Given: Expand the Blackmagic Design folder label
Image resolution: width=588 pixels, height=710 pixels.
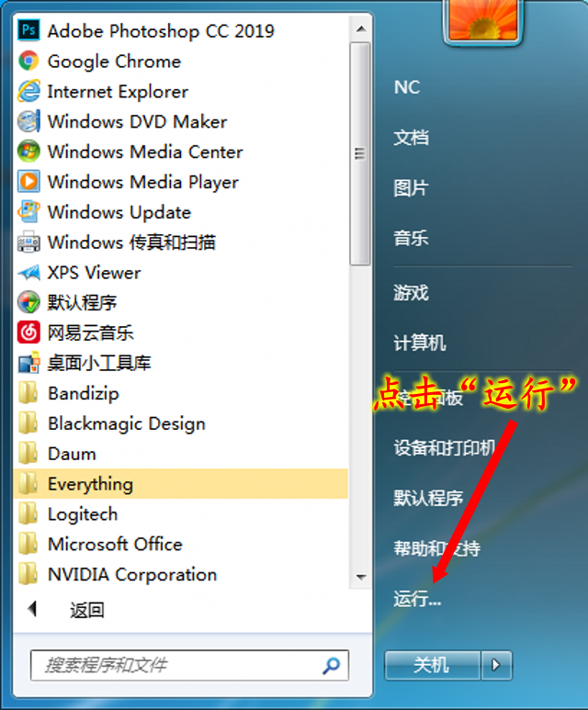Looking at the screenshot, I should (x=127, y=423).
